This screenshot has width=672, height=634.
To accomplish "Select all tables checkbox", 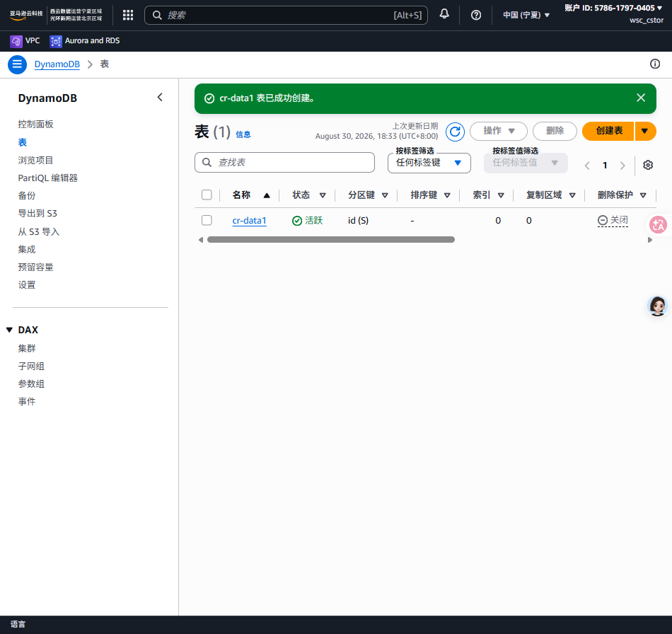I will click(x=207, y=195).
